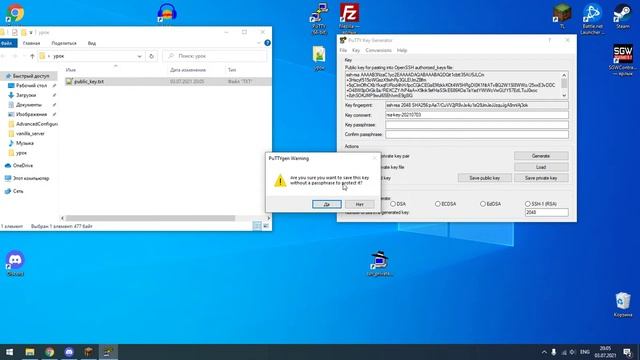Open notification center in taskbar
Viewport: 640px width, 360px height.
628,352
